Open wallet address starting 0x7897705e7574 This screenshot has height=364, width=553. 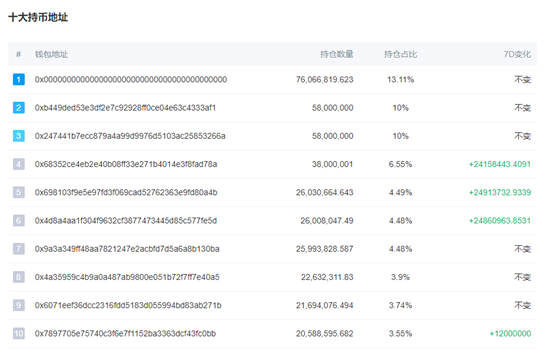click(x=125, y=334)
